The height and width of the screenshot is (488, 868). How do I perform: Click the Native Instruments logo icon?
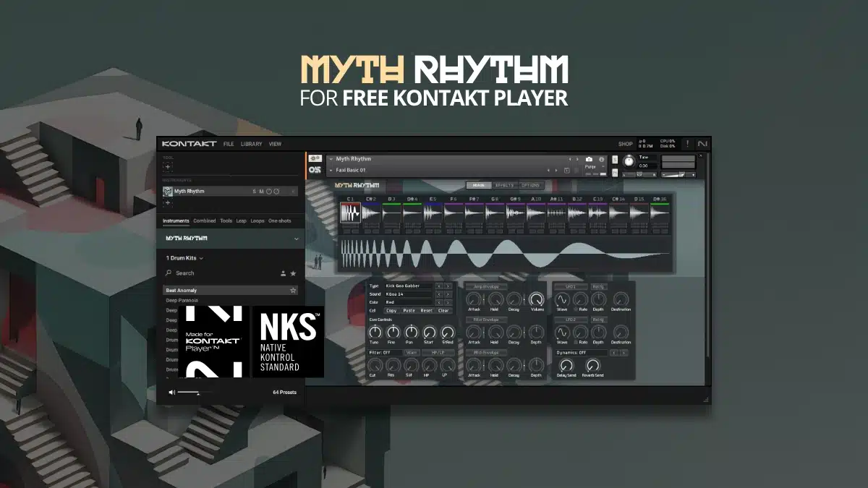702,144
